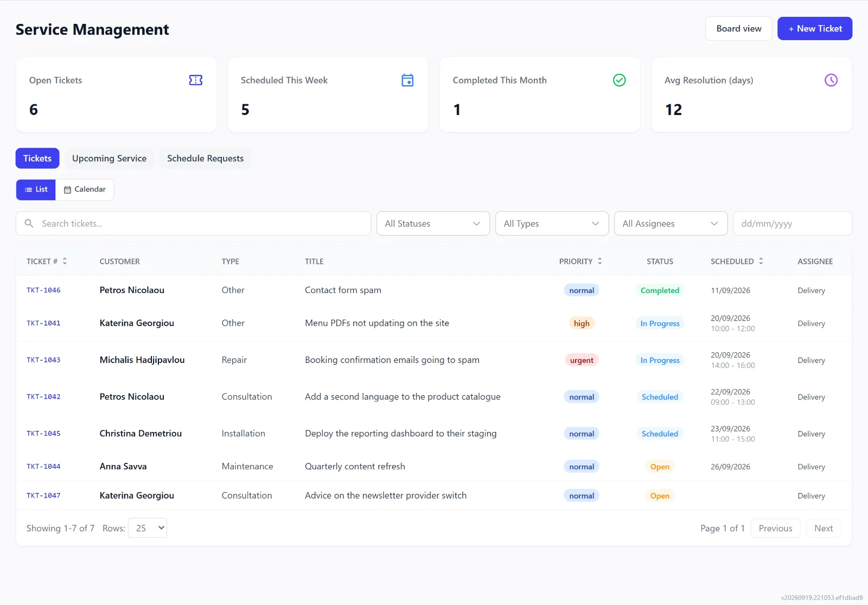Switch to Board view

click(739, 29)
